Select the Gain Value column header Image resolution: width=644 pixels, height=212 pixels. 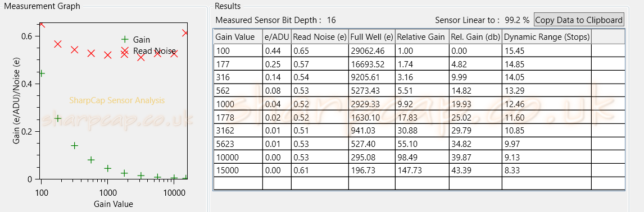point(238,37)
